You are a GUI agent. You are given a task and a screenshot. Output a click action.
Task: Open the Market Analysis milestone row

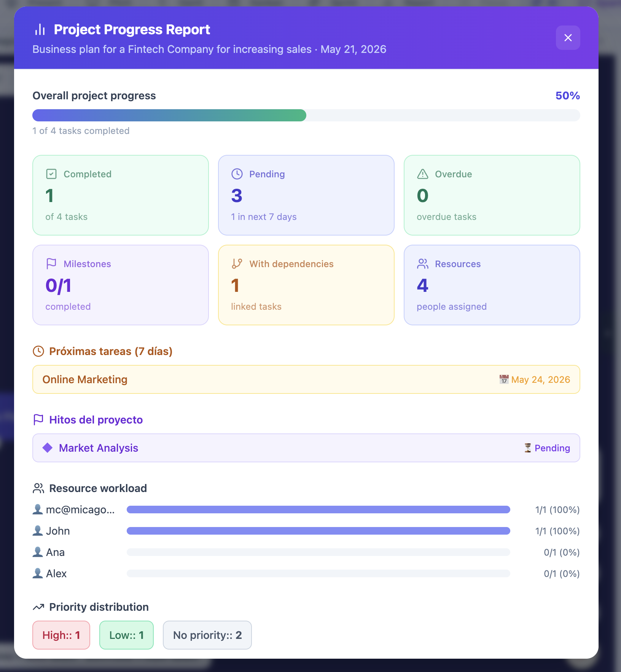tap(306, 448)
